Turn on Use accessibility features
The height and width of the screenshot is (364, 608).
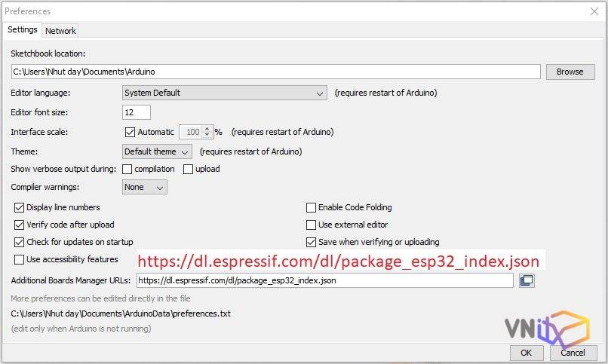(20, 259)
